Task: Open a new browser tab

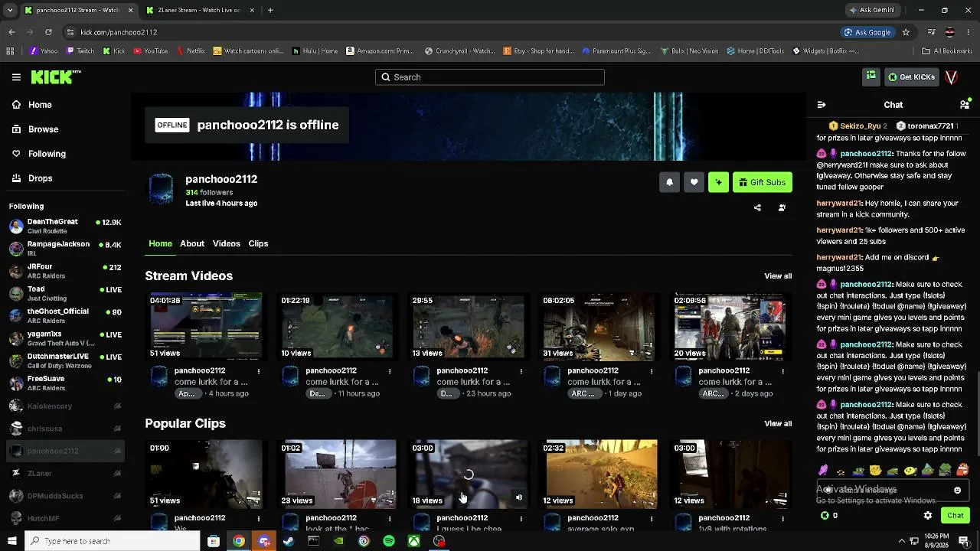Action: (270, 10)
